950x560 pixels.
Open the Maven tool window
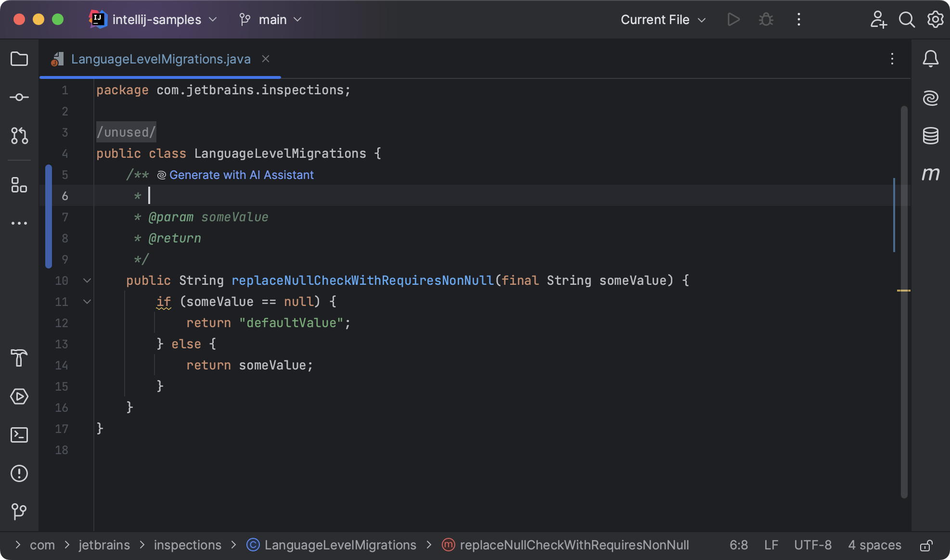931,174
